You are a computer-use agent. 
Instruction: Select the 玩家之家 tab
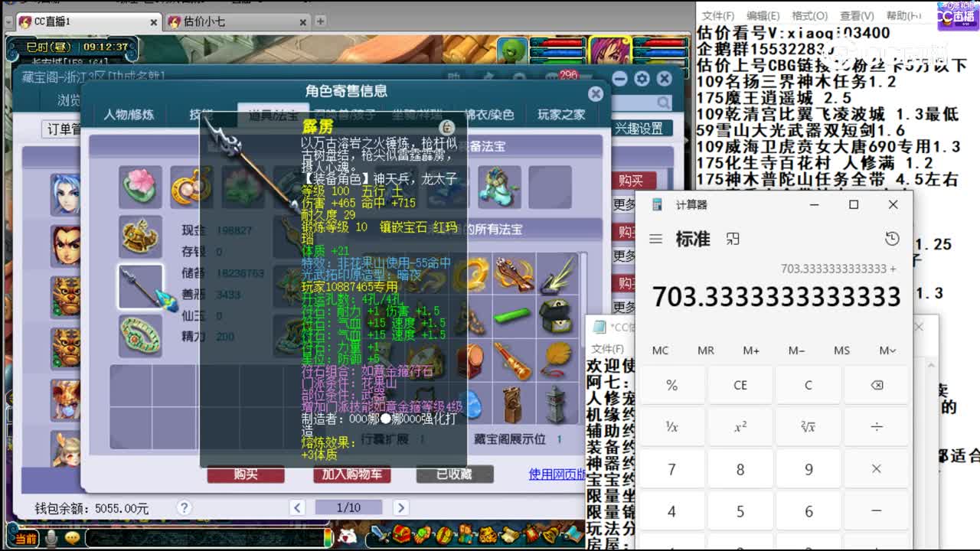pos(561,115)
